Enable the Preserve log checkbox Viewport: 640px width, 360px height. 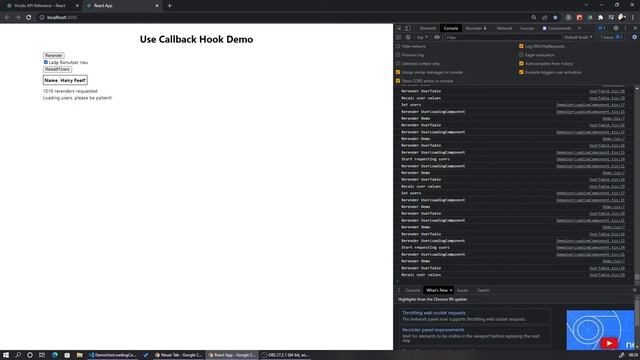coord(398,55)
